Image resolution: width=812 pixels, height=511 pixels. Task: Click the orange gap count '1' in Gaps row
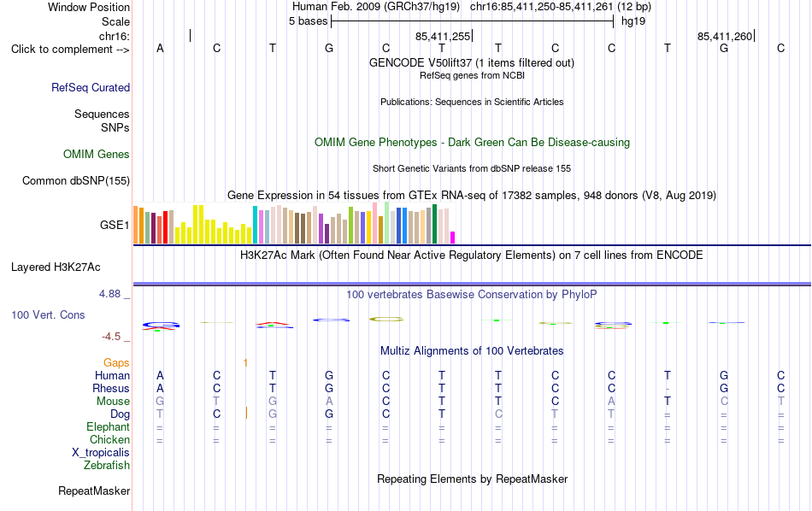coord(245,363)
